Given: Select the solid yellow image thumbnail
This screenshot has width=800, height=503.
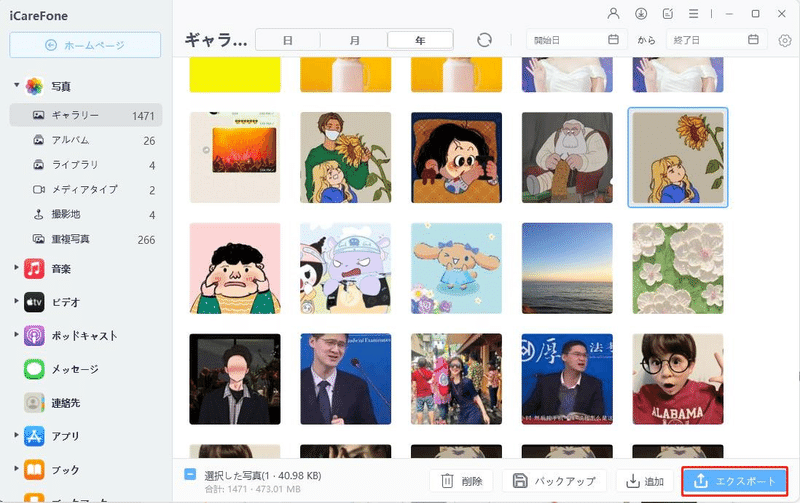Looking at the screenshot, I should (235, 74).
